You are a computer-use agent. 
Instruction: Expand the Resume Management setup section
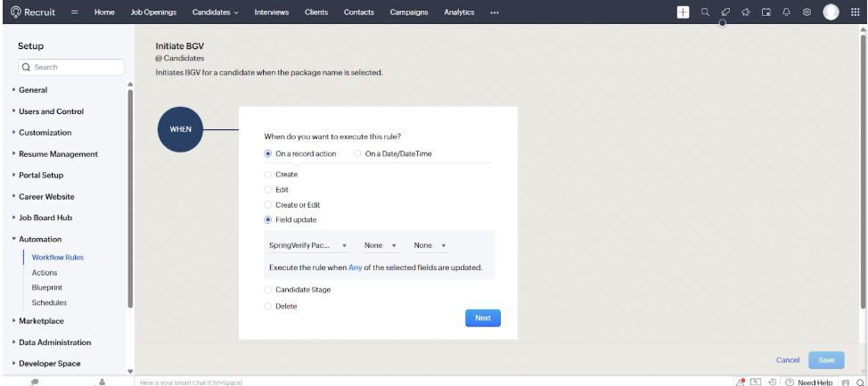pyautogui.click(x=58, y=154)
